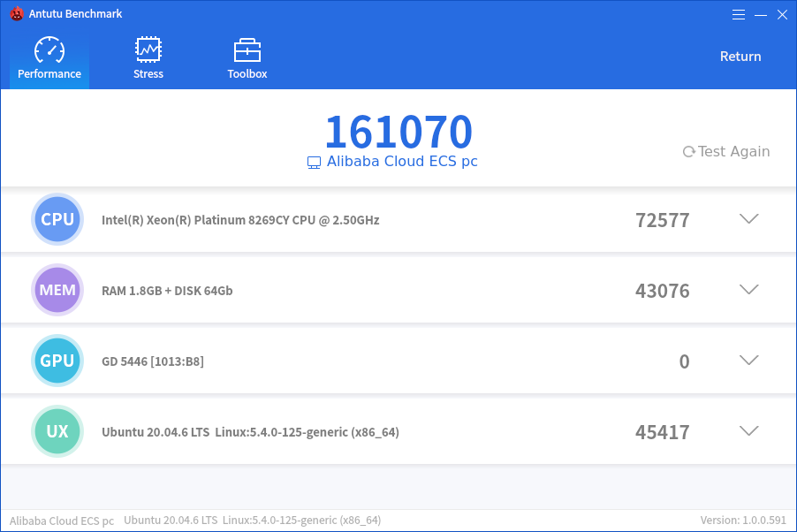Open the hamburger menu in title bar
Screen dimensions: 797x532
click(739, 15)
